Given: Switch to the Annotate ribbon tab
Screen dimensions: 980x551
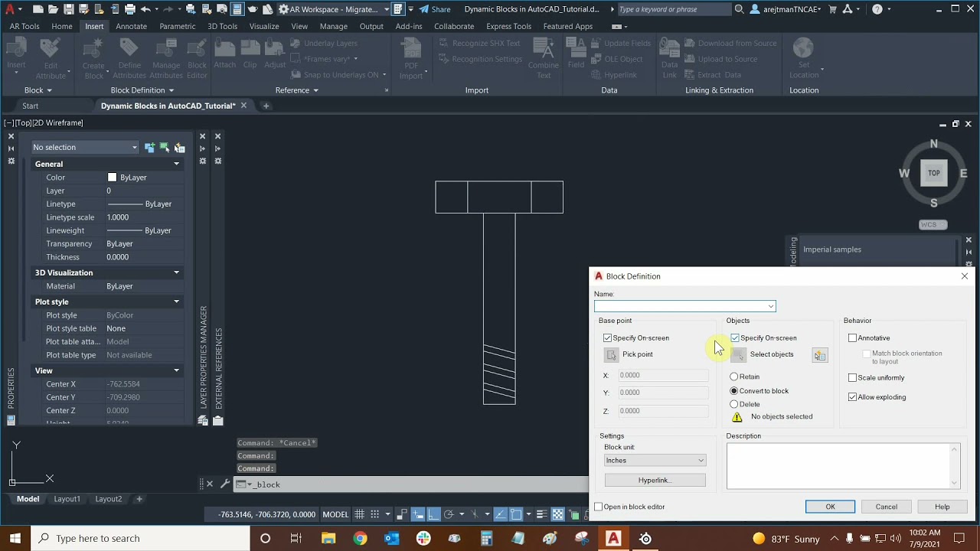Looking at the screenshot, I should (x=131, y=26).
